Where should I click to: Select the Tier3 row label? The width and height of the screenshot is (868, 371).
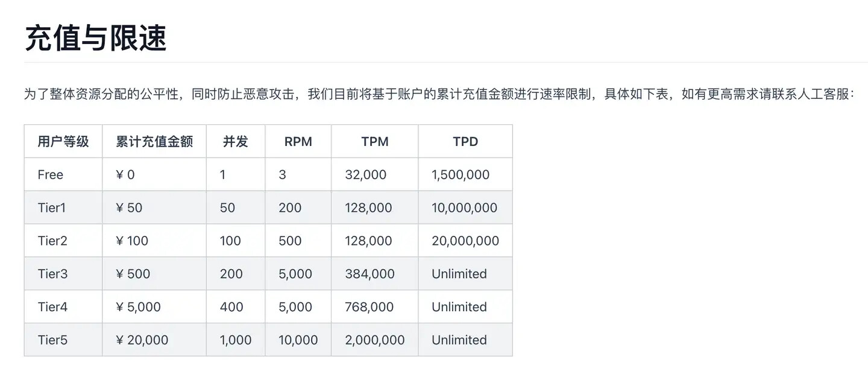click(52, 274)
